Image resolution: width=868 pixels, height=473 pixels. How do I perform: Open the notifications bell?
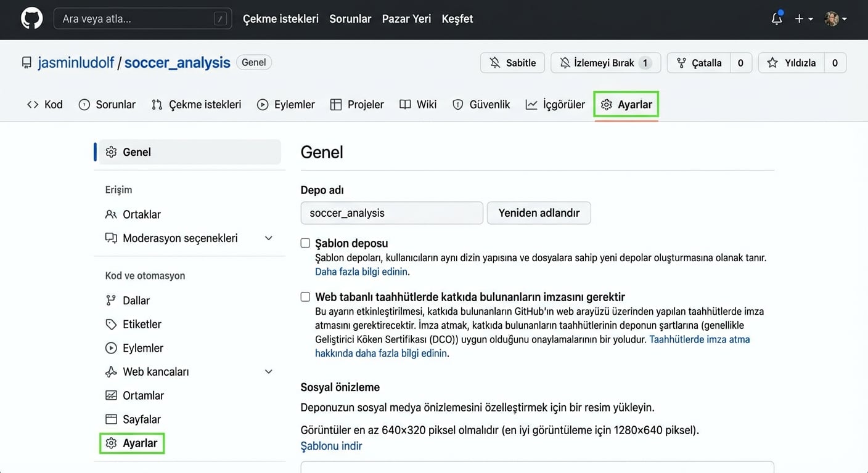tap(777, 19)
